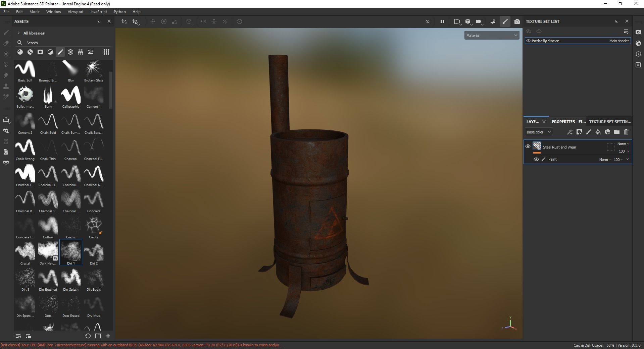Toggle Potbelly Stove texture set visibility
The image size is (644, 349).
point(528,41)
